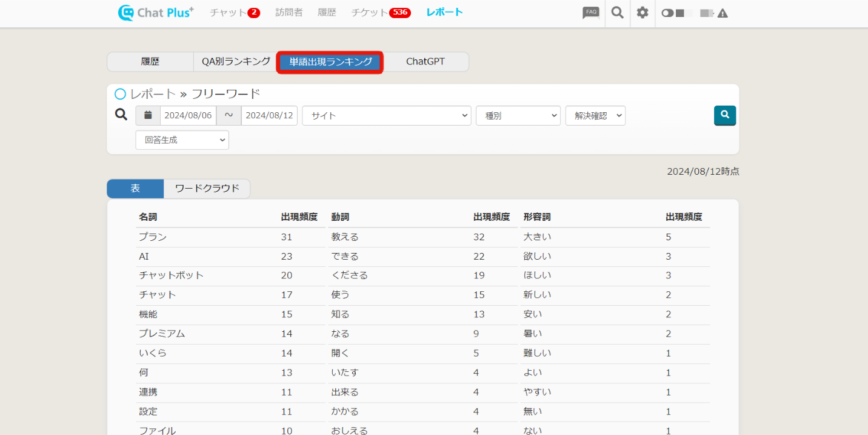Open the FAQ speech bubble icon
This screenshot has width=868, height=435.
click(x=590, y=13)
